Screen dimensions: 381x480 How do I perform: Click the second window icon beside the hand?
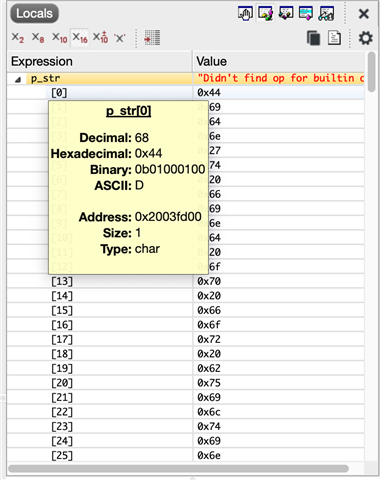pos(265,14)
